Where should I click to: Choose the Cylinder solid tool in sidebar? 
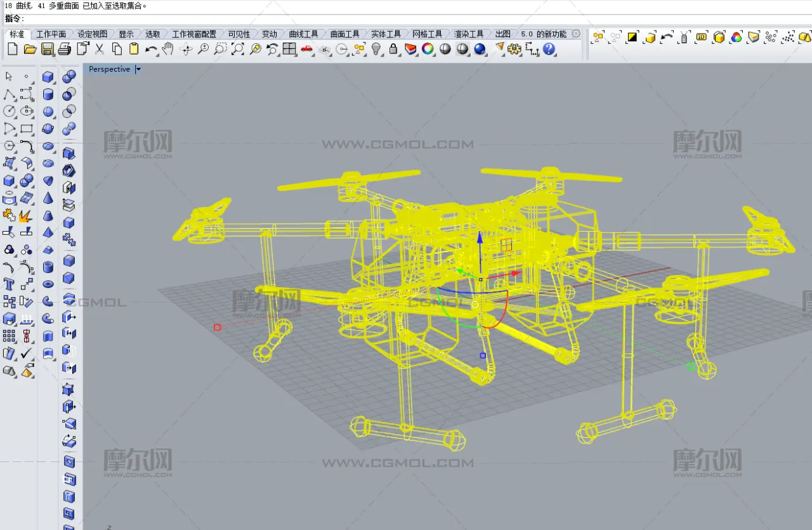(48, 95)
